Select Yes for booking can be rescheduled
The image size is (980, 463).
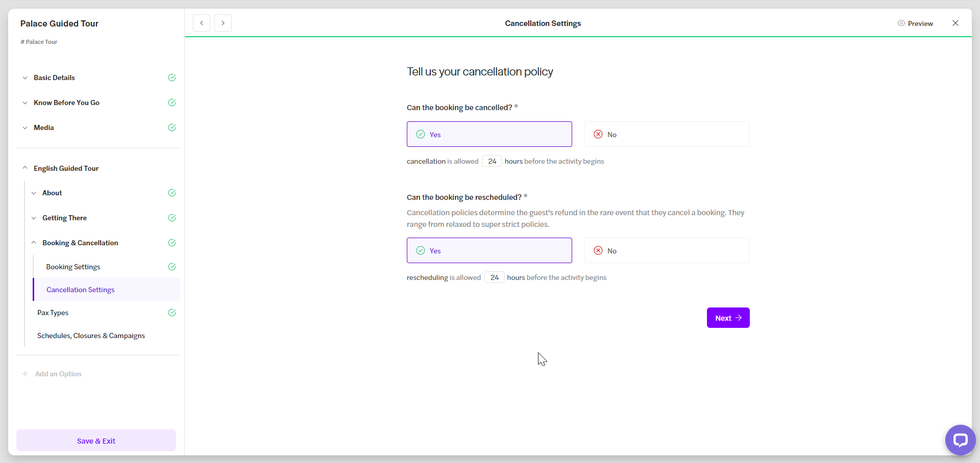pyautogui.click(x=489, y=250)
